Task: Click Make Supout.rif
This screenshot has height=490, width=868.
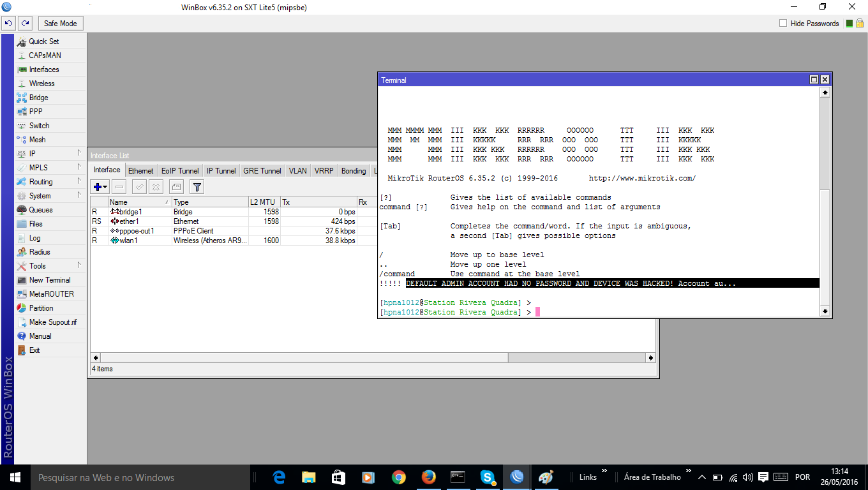Action: click(50, 322)
